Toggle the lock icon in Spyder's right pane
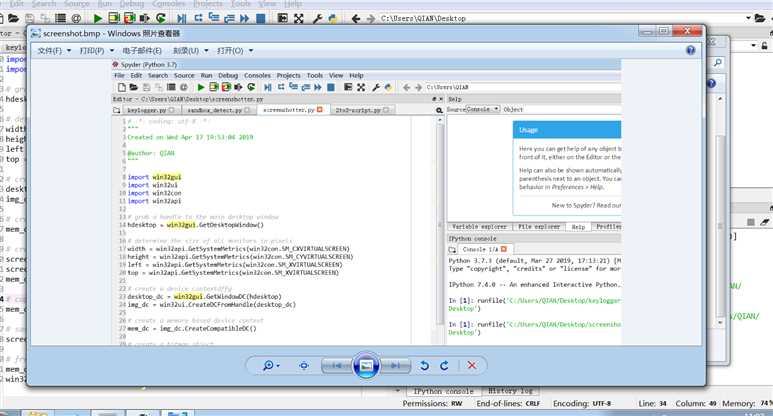The width and height of the screenshot is (773, 416). [x=765, y=45]
